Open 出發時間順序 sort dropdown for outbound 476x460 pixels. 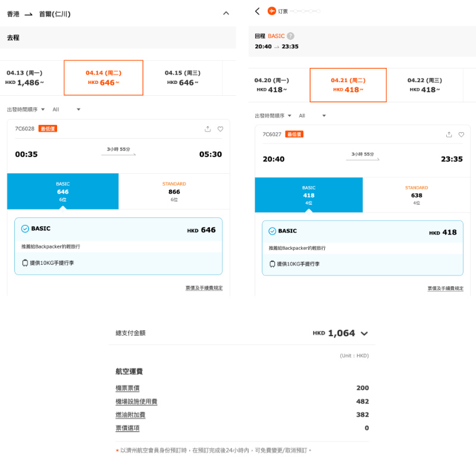(x=26, y=109)
